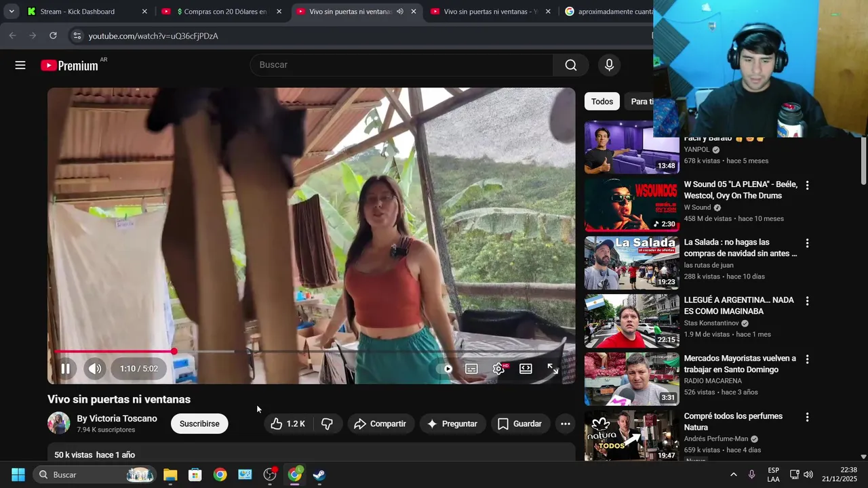Mute the video volume
Image resolution: width=868 pixels, height=488 pixels.
click(95, 369)
